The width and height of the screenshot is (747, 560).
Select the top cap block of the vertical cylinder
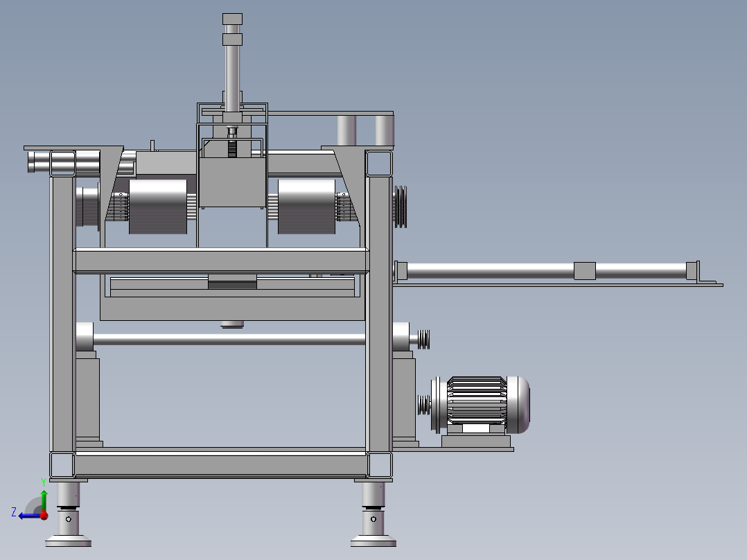pos(233,19)
